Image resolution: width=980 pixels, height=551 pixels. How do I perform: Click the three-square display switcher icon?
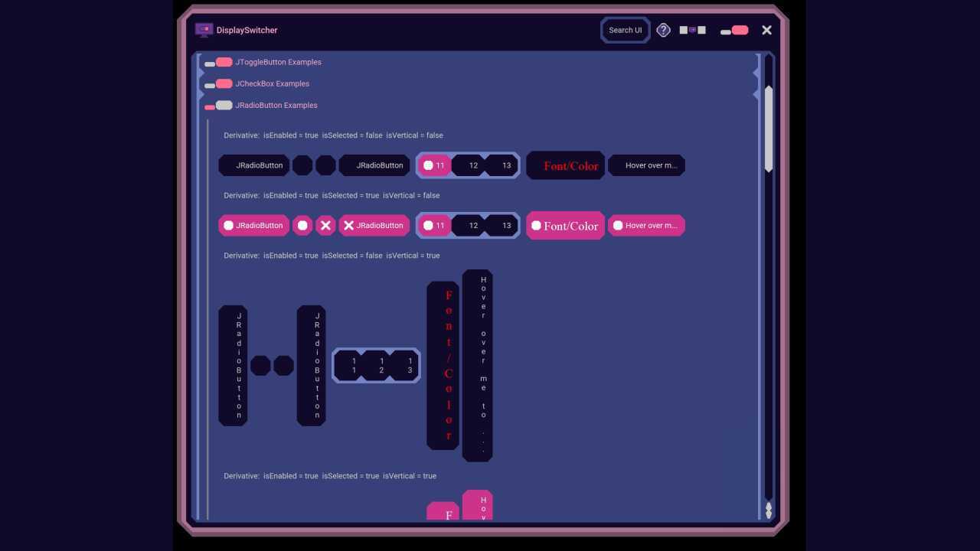692,30
